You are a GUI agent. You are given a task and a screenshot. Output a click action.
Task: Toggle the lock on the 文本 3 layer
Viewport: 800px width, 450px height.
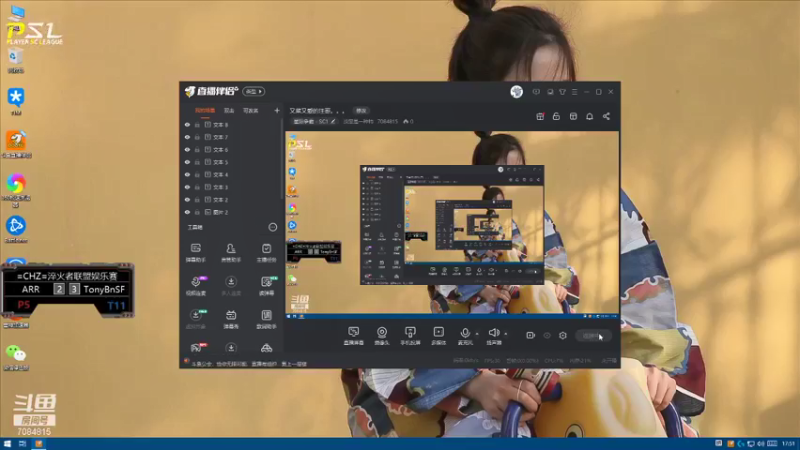(x=197, y=187)
